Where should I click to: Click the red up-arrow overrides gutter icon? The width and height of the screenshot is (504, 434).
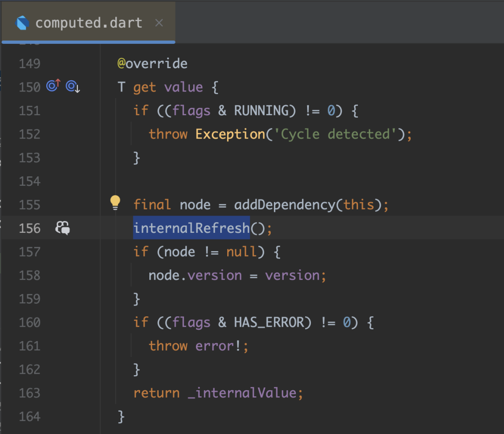pos(53,86)
